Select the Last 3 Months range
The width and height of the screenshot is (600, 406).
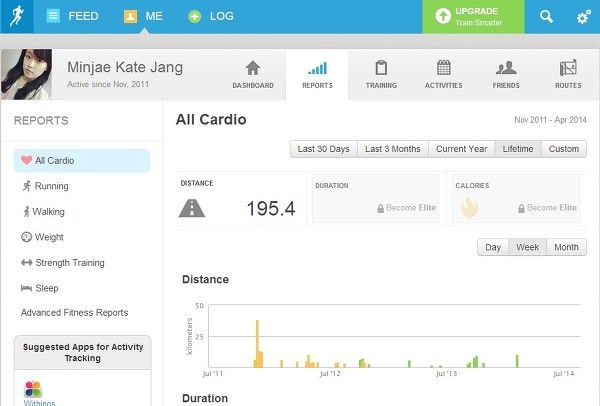tap(393, 149)
